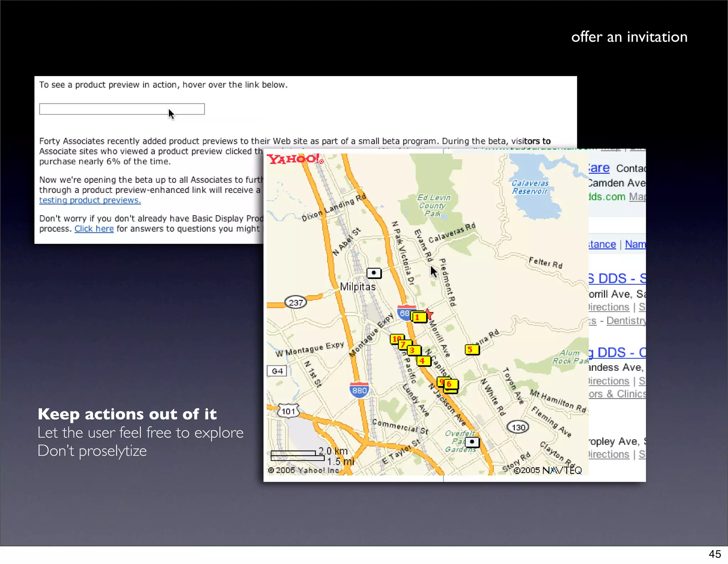The width and height of the screenshot is (728, 564).
Task: Click the empty product preview box
Action: (x=122, y=109)
